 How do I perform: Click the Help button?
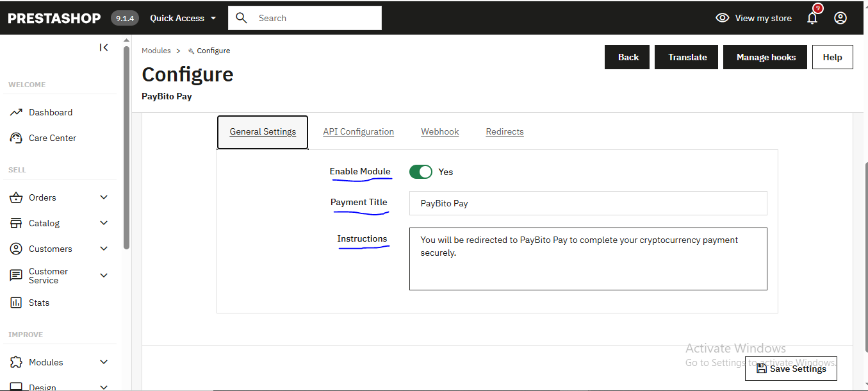(x=833, y=57)
